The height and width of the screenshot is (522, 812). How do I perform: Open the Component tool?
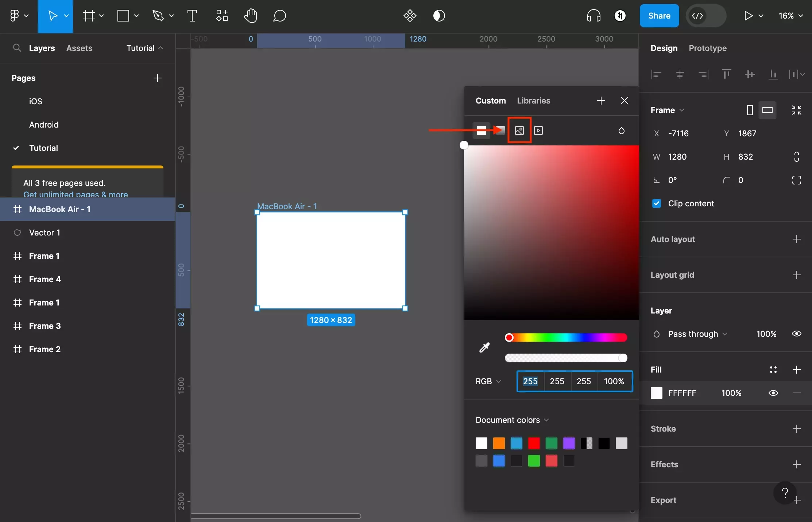[221, 15]
